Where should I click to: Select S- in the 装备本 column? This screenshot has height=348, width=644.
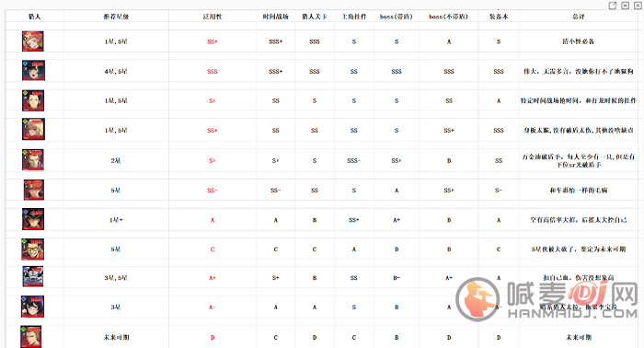[x=499, y=191]
